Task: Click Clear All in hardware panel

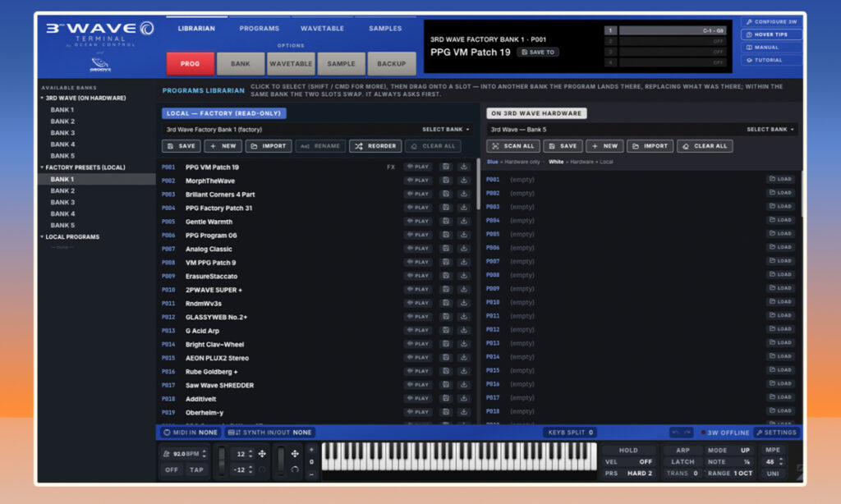Action: click(x=705, y=146)
